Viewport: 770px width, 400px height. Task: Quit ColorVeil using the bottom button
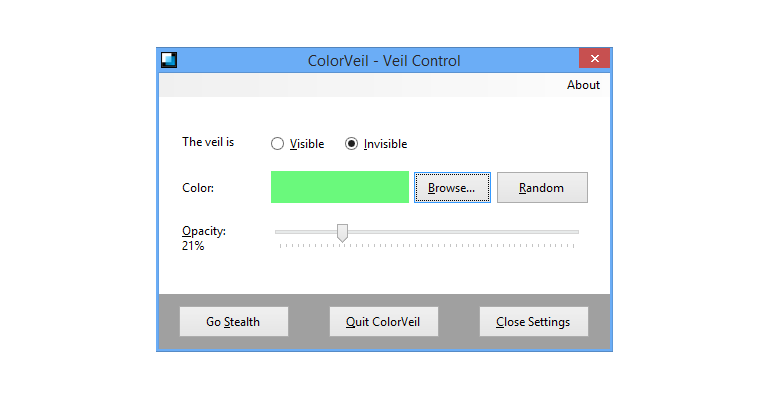tap(384, 321)
